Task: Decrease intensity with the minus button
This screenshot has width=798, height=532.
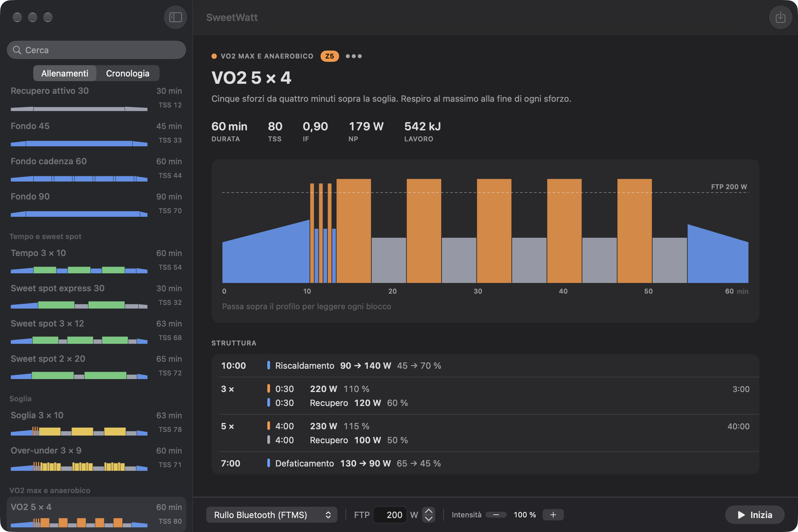Action: [496, 515]
